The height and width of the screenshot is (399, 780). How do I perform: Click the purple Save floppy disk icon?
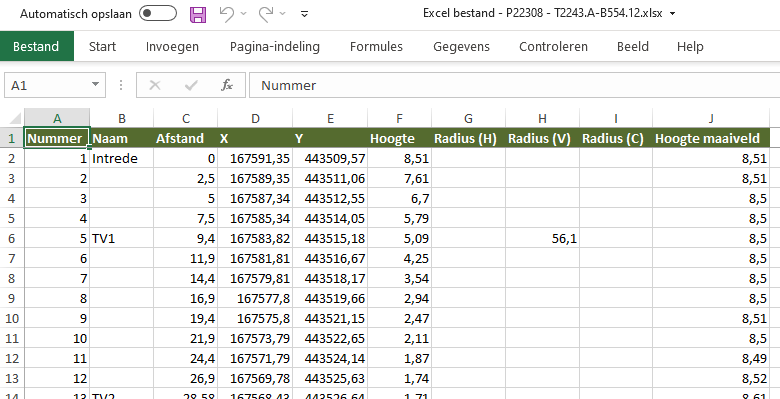(x=198, y=14)
